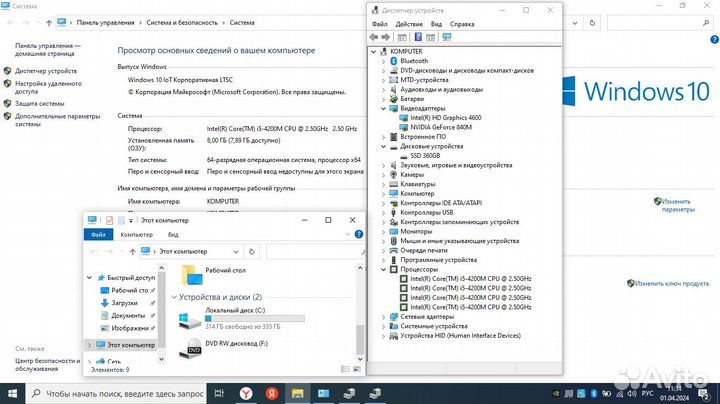
Task: Open Вид menu in Device Manager
Action: point(436,24)
